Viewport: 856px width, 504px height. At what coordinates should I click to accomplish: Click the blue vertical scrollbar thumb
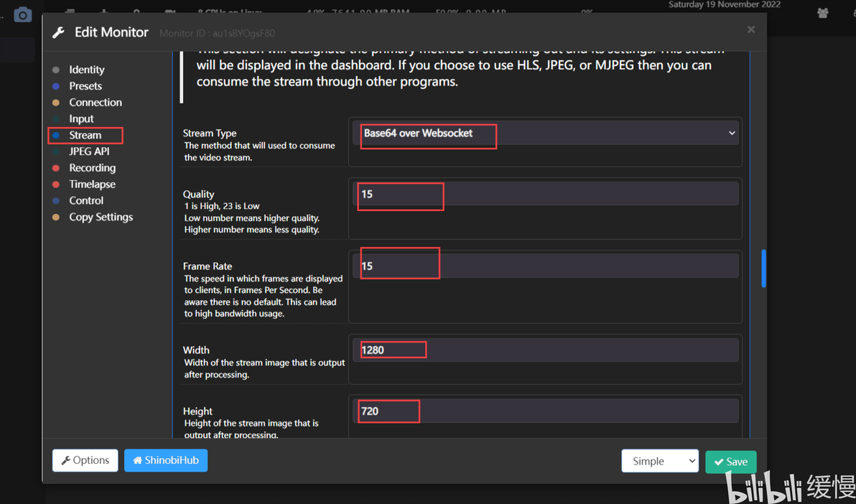763,268
